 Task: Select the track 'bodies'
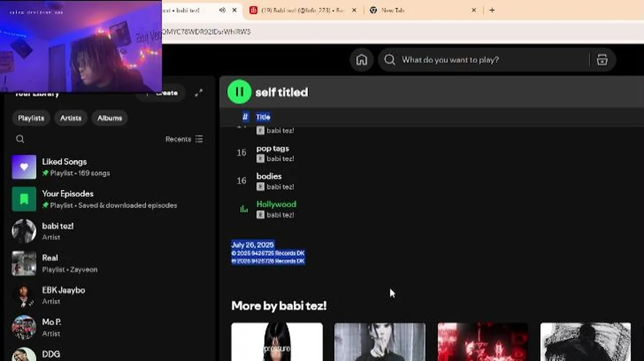[269, 176]
